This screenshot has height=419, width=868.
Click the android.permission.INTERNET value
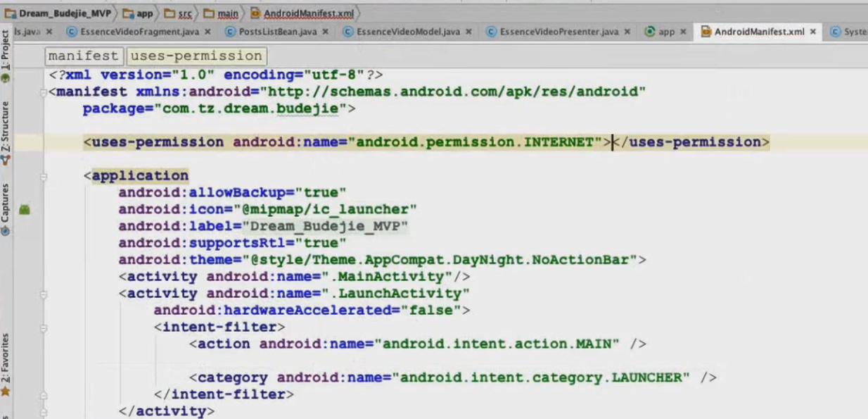tap(476, 142)
